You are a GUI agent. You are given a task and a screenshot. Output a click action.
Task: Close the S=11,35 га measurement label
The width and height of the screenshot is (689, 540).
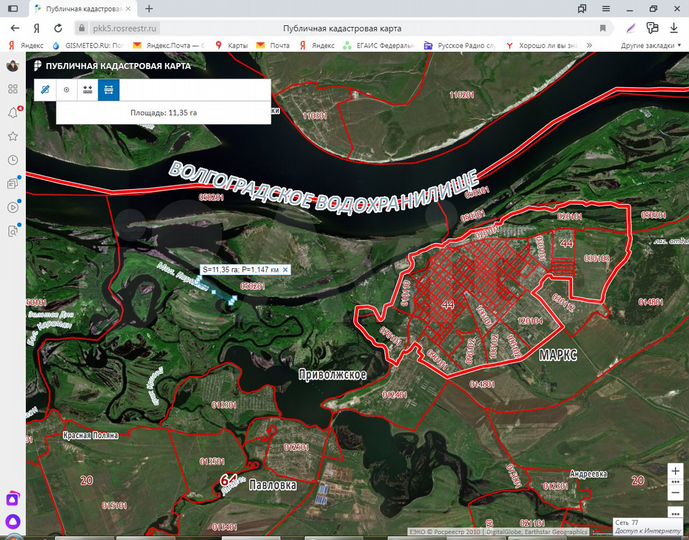[285, 270]
